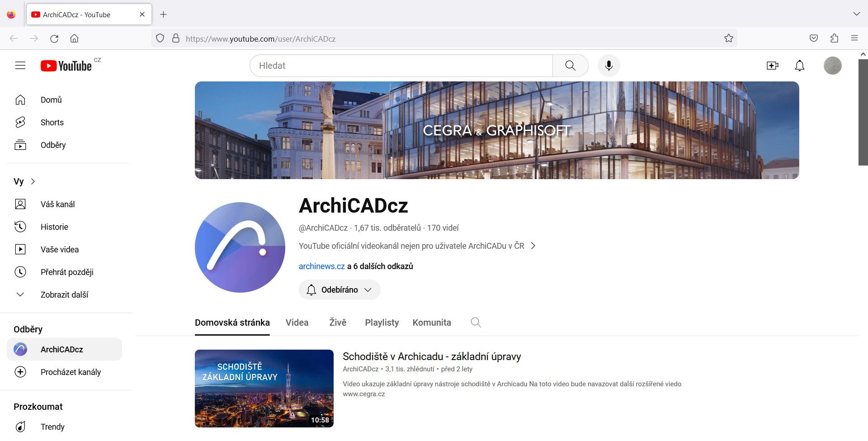Click the Hledat search input field
Screen dimensions: 868x441
(401, 66)
